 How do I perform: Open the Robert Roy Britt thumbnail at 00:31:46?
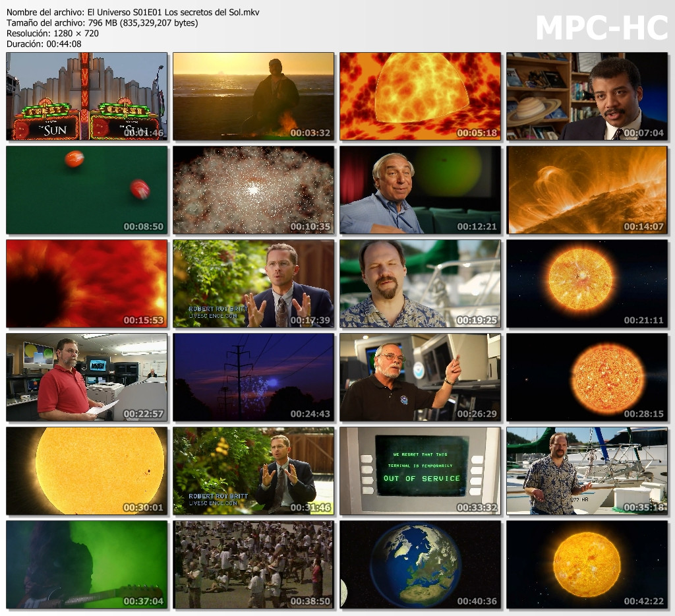tap(254, 472)
